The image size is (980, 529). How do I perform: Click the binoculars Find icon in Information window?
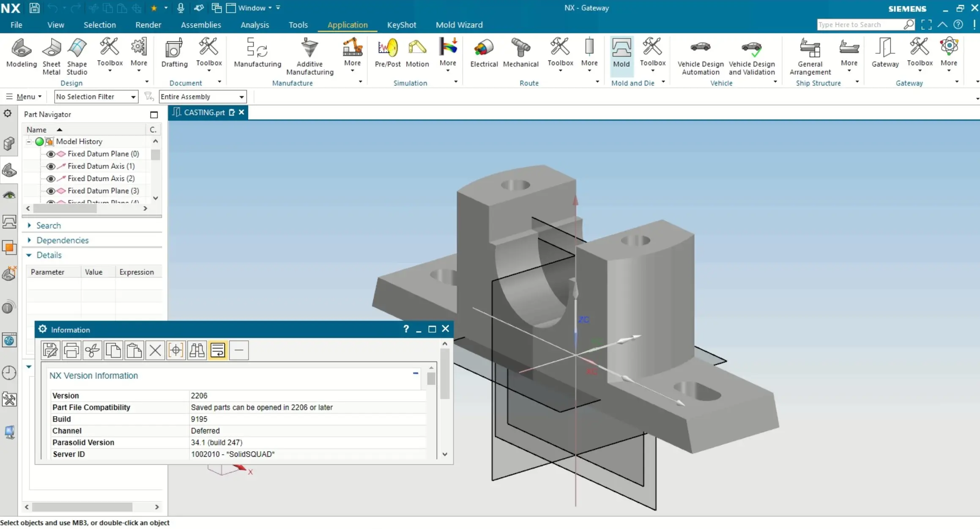pos(197,350)
